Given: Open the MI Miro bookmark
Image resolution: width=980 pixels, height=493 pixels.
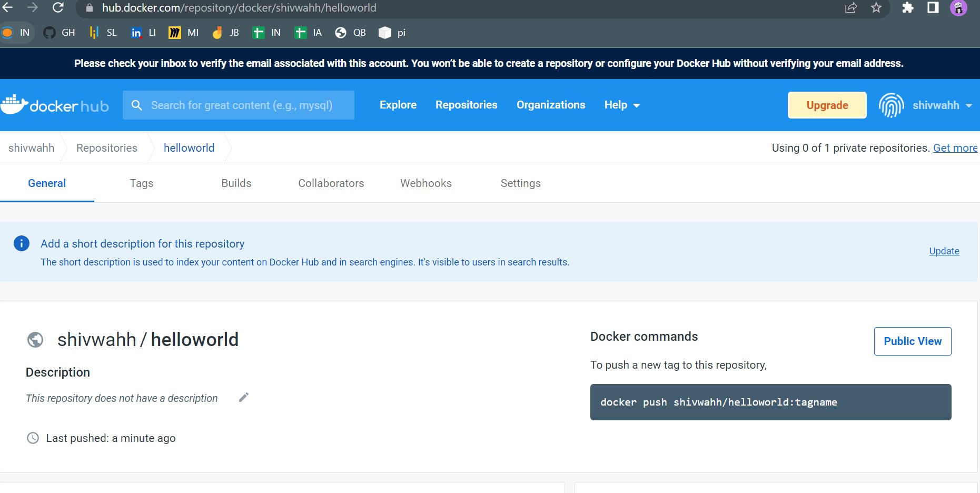Looking at the screenshot, I should (184, 33).
